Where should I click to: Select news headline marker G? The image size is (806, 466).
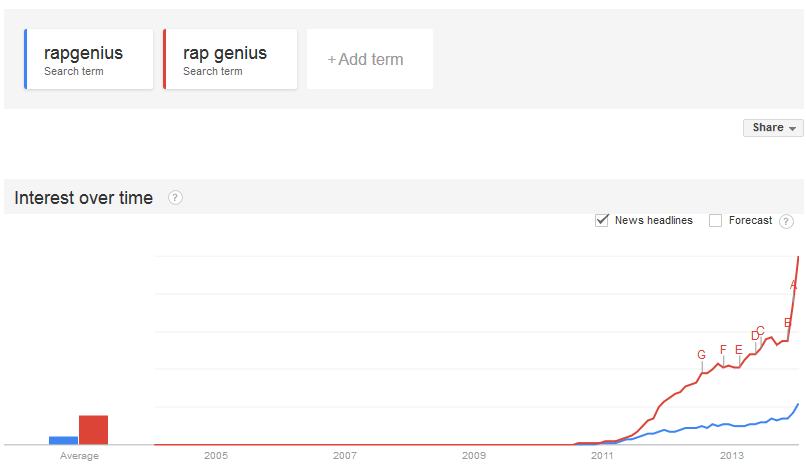[x=702, y=355]
